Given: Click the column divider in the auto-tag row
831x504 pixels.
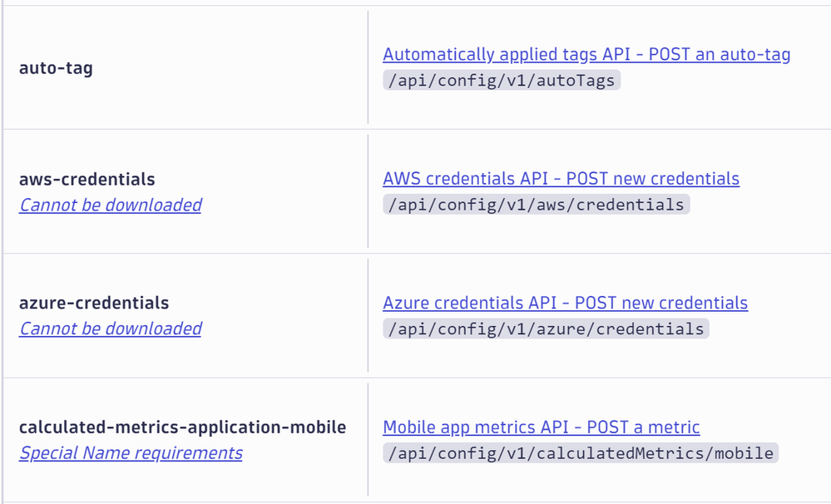Looking at the screenshot, I should (368, 67).
